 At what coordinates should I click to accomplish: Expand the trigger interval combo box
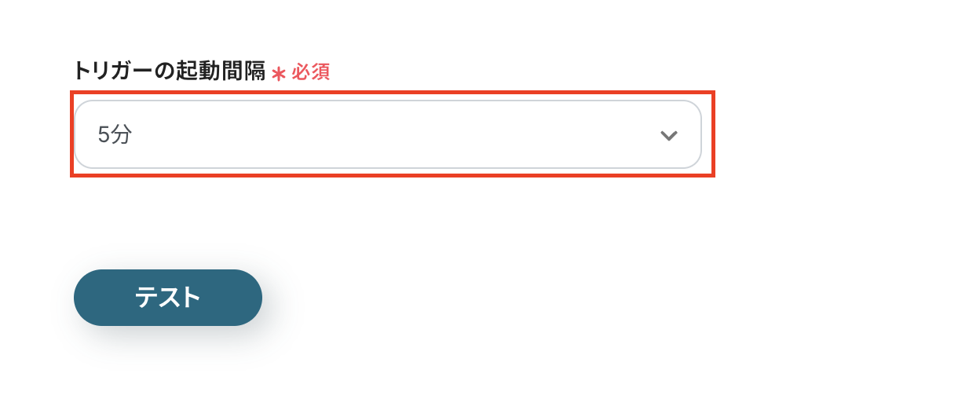point(387,134)
